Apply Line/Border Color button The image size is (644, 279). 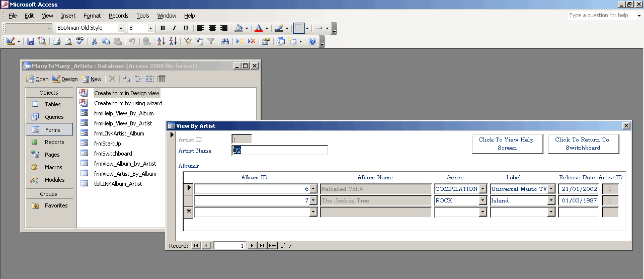click(278, 28)
